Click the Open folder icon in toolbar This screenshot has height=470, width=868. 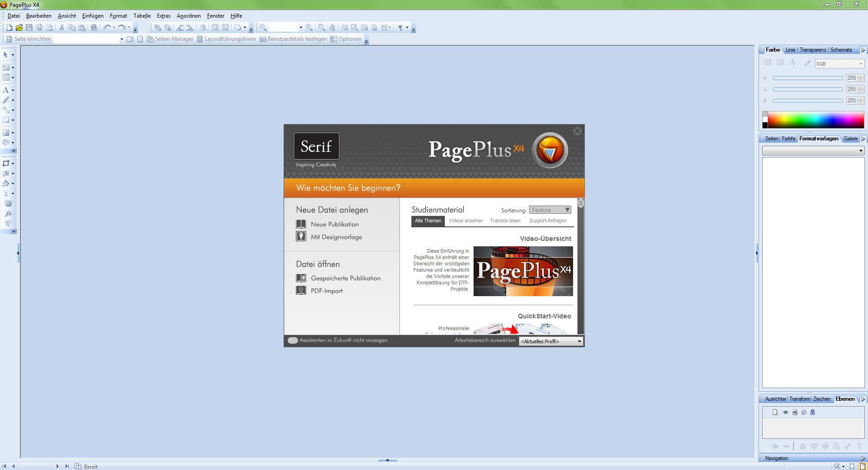[x=19, y=28]
